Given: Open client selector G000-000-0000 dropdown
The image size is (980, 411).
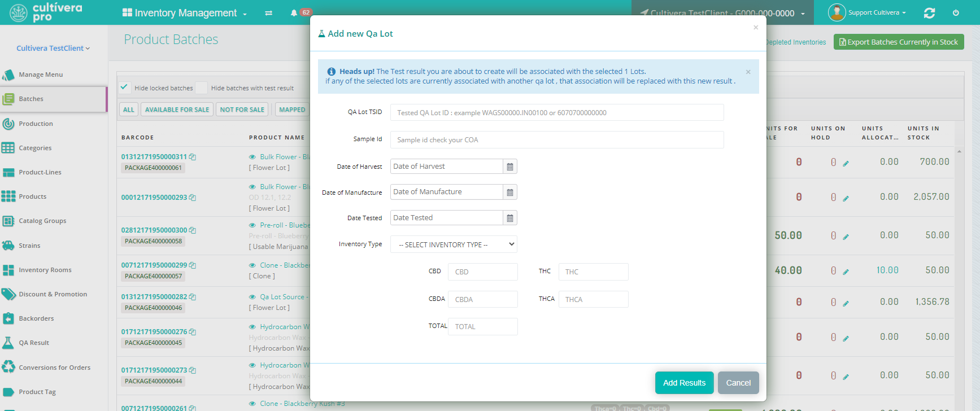Looking at the screenshot, I should pyautogui.click(x=722, y=13).
